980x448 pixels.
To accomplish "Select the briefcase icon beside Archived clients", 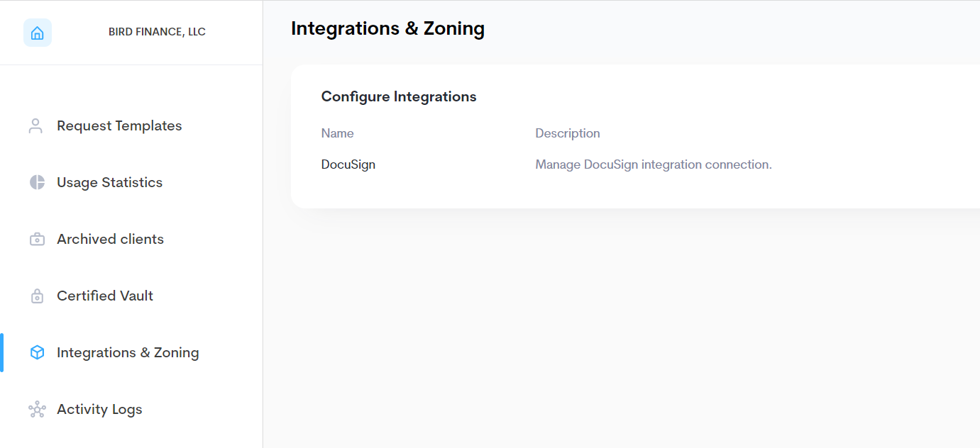I will pos(35,239).
